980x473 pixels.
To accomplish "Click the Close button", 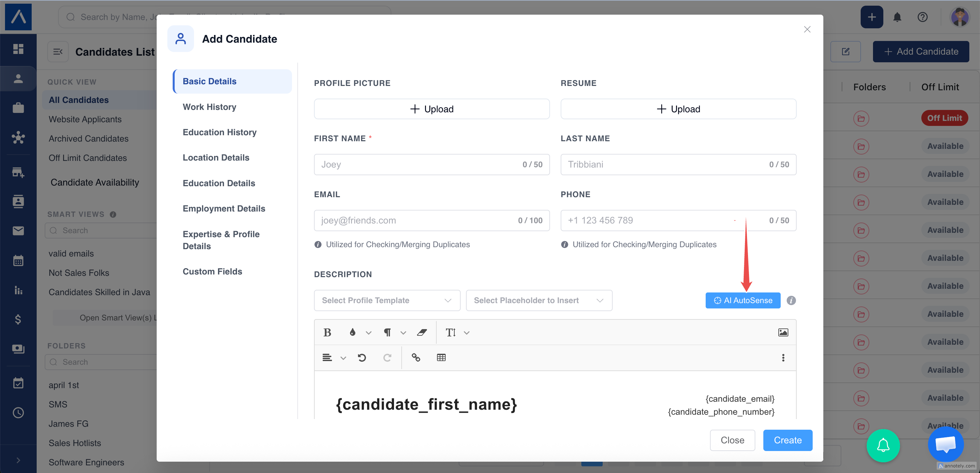I will pos(732,440).
